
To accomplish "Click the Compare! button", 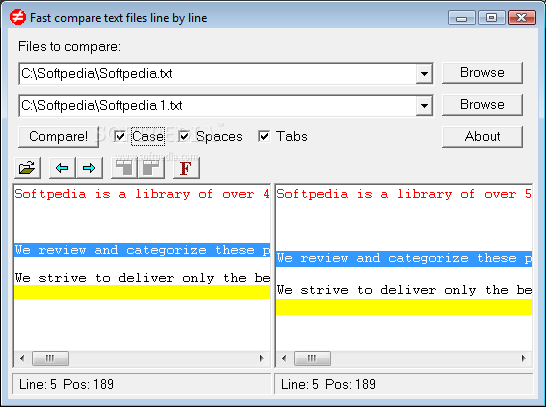I will [x=58, y=137].
